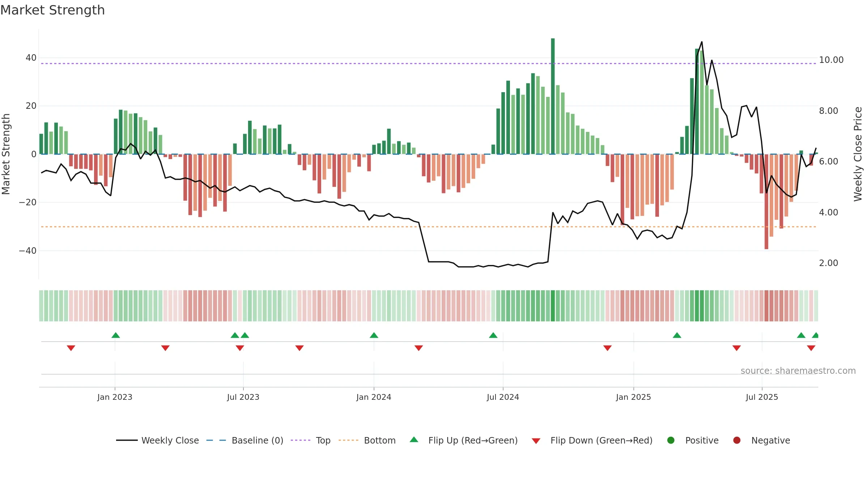
Task: Toggle the Baseline (0) dashed legend entry
Action: tap(245, 440)
